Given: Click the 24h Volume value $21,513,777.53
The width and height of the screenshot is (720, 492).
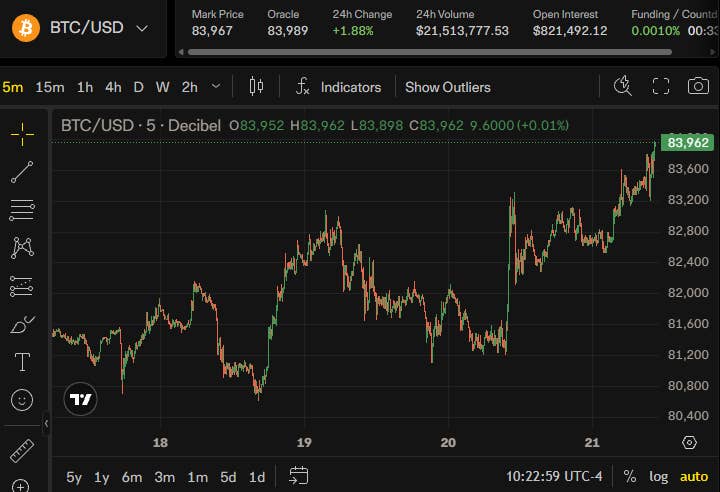Looking at the screenshot, I should (x=462, y=31).
